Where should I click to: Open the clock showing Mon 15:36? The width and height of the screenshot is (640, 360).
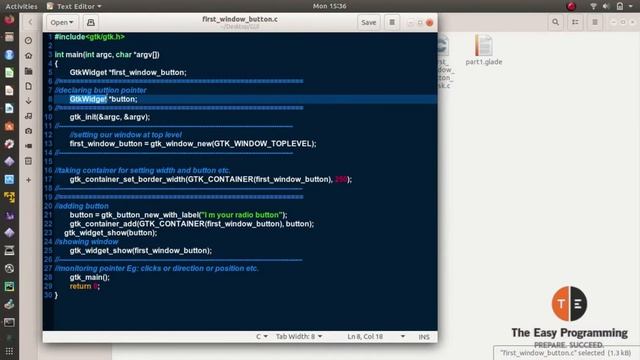(329, 6)
